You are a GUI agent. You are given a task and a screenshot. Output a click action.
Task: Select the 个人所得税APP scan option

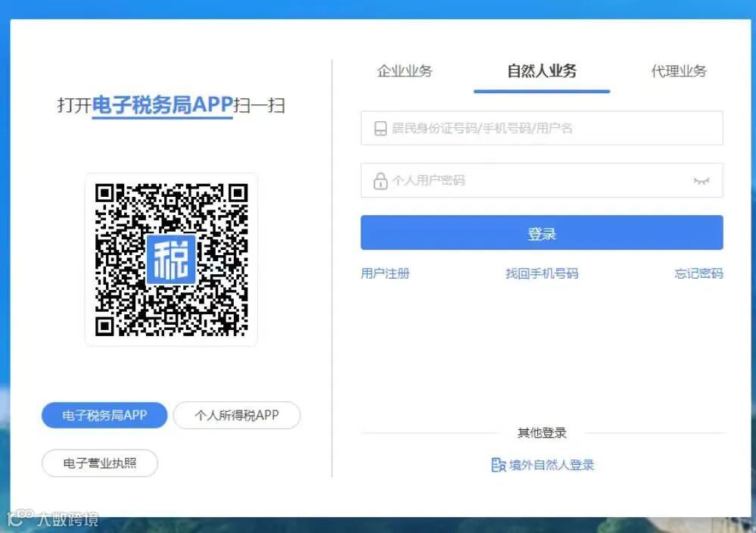(236, 415)
